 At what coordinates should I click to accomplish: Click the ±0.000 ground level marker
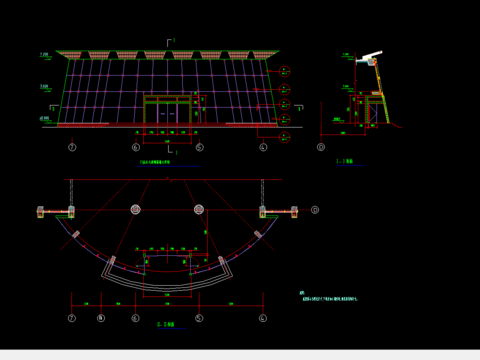click(x=45, y=119)
